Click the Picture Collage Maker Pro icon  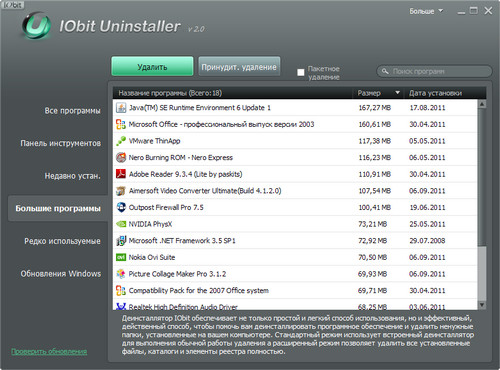tap(121, 274)
